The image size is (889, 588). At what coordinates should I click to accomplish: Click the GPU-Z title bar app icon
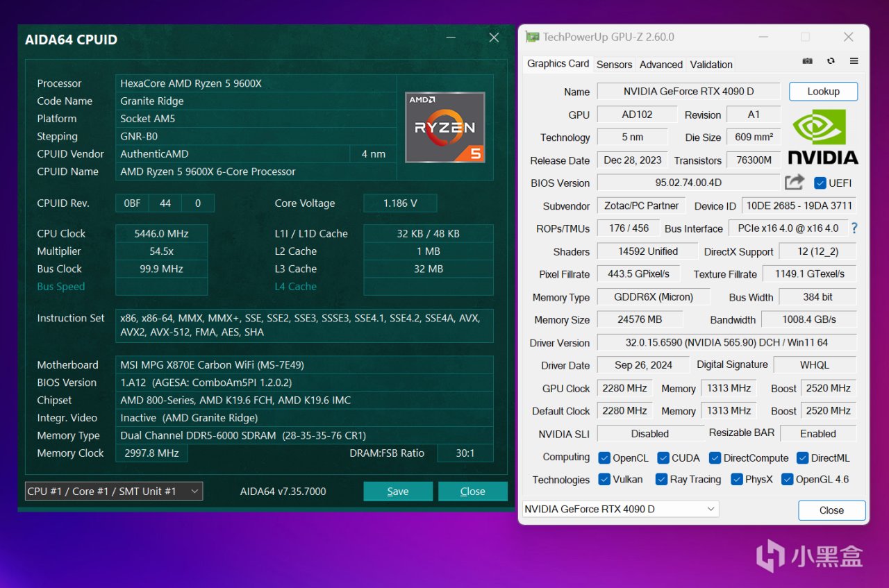532,37
